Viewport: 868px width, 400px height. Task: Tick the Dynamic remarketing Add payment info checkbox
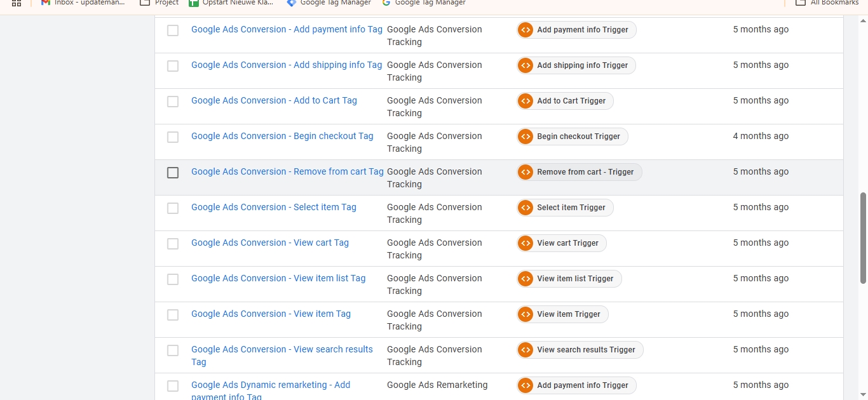(x=173, y=386)
